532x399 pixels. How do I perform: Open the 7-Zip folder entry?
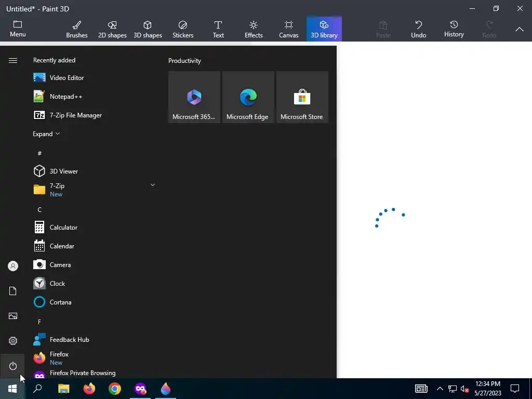pyautogui.click(x=95, y=190)
